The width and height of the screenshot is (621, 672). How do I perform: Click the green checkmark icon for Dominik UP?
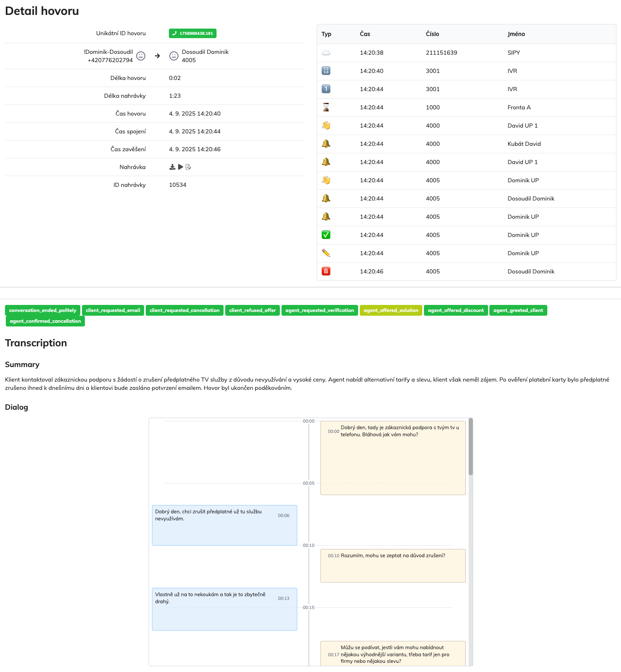(x=326, y=235)
